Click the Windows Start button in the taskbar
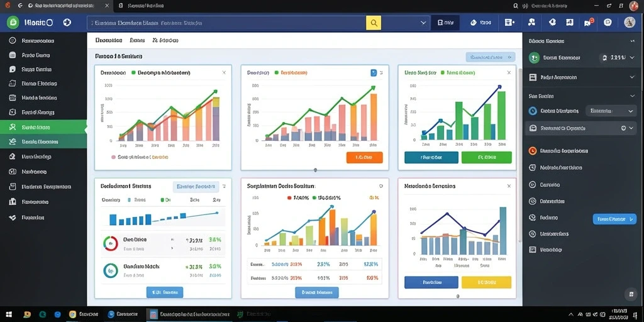 [8, 314]
